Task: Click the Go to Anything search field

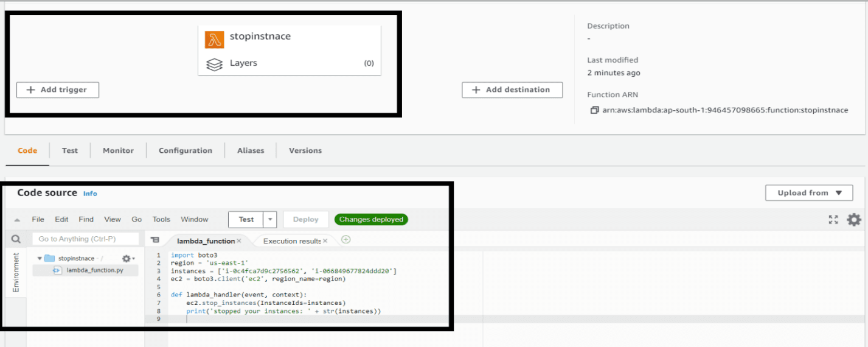Action: pos(85,239)
